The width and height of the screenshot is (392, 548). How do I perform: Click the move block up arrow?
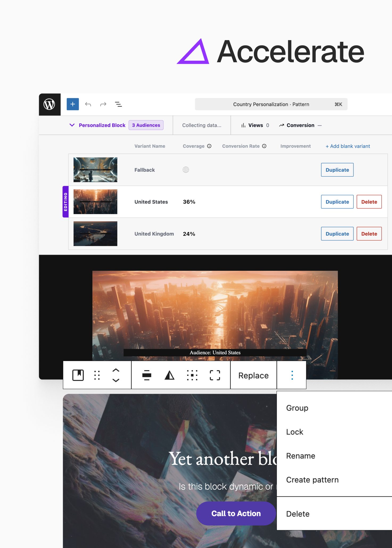[x=116, y=370]
